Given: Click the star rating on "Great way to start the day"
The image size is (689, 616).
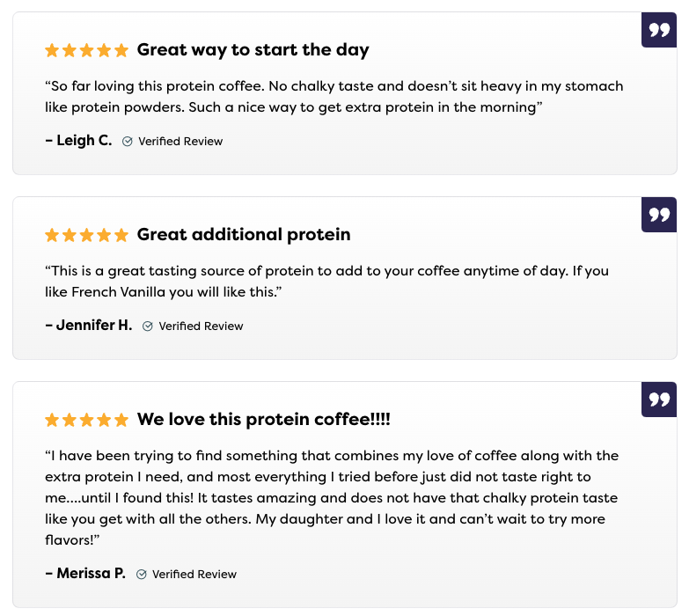Looking at the screenshot, I should pos(86,50).
